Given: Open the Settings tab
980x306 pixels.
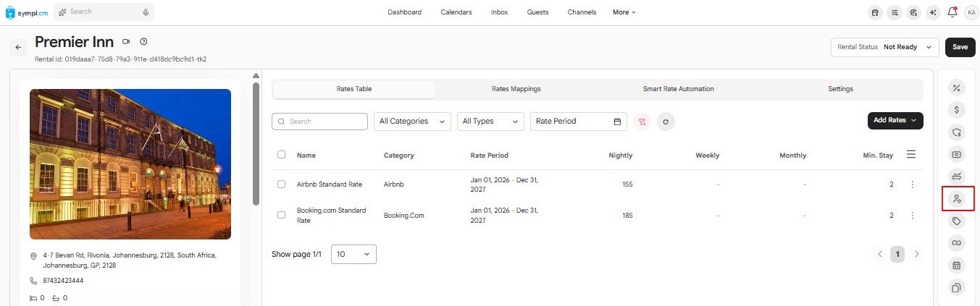Looking at the screenshot, I should [841, 89].
